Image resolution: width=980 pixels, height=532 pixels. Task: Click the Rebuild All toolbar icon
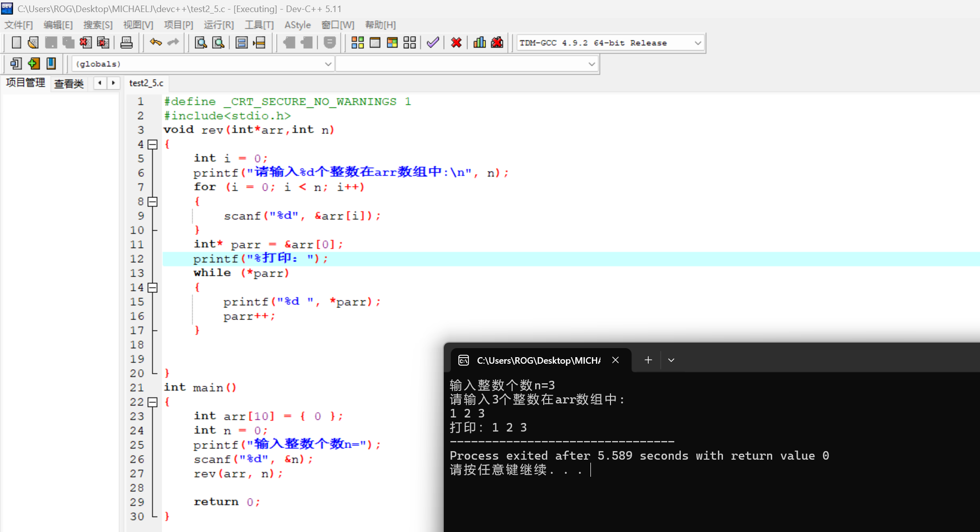pos(410,43)
